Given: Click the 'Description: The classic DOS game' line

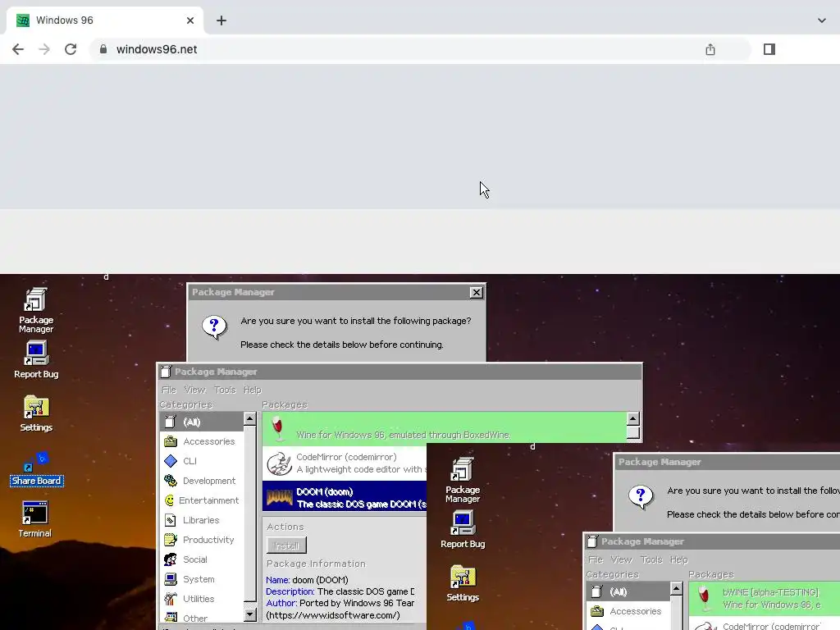Looking at the screenshot, I should click(340, 592).
